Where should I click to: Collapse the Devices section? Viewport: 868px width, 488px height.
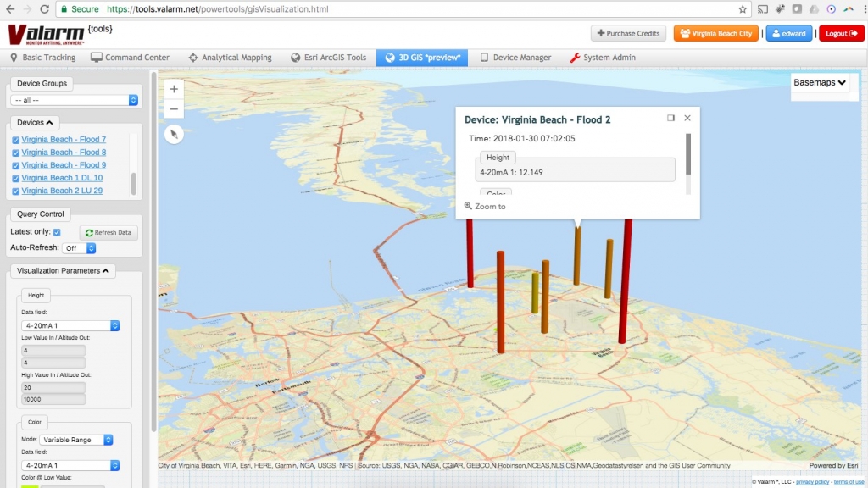pyautogui.click(x=35, y=122)
